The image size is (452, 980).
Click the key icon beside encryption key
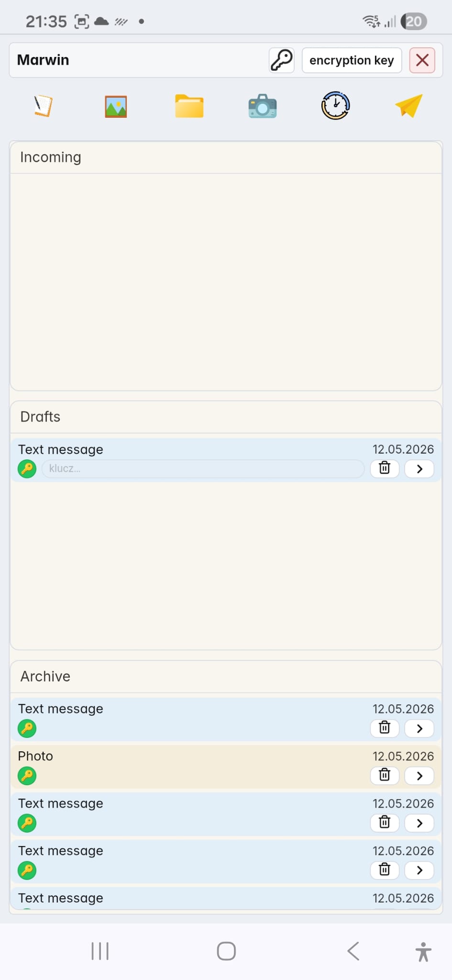[282, 60]
